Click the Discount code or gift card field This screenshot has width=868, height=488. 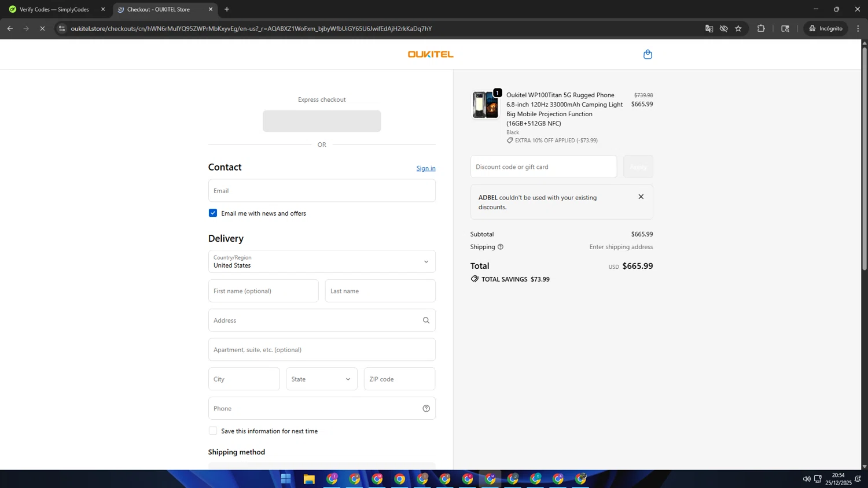pyautogui.click(x=543, y=167)
